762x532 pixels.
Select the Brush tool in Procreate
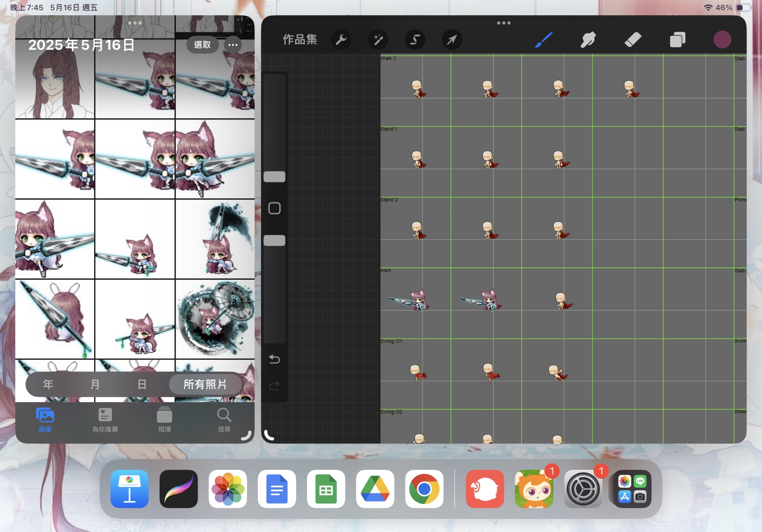[544, 39]
